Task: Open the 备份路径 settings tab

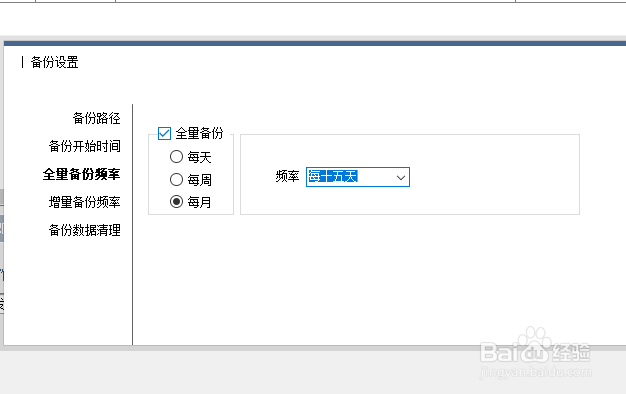Action: click(x=96, y=118)
